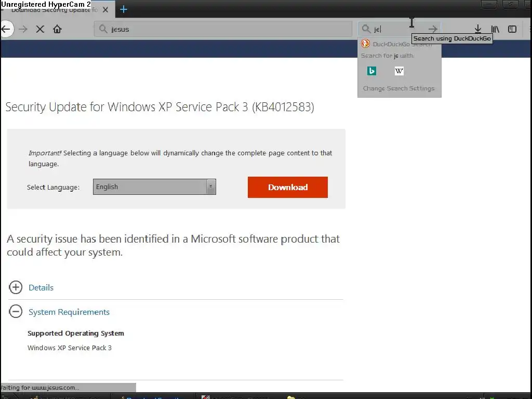Toggle the sidebar view icon
This screenshot has height=399, width=532.
click(x=512, y=29)
